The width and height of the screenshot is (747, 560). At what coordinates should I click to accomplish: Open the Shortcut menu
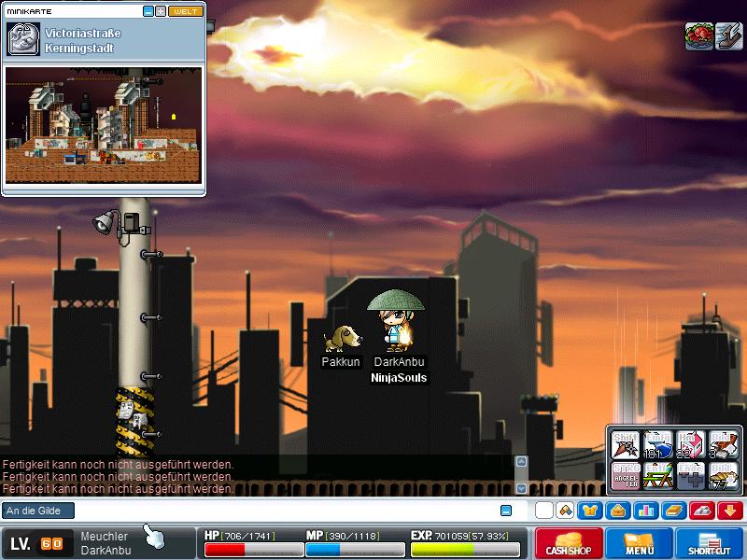point(710,543)
